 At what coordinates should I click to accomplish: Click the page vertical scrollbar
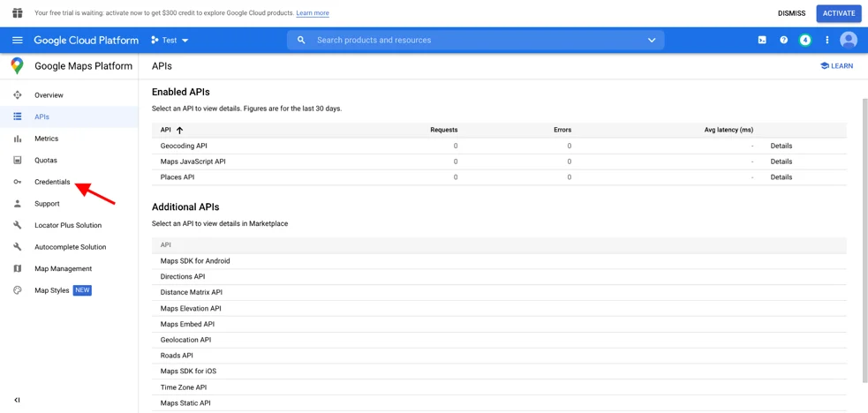[x=864, y=241]
